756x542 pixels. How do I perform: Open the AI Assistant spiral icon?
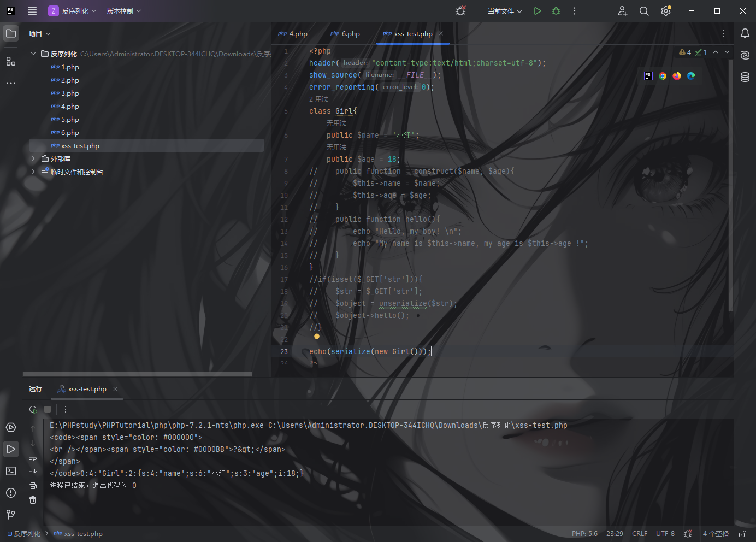point(745,55)
